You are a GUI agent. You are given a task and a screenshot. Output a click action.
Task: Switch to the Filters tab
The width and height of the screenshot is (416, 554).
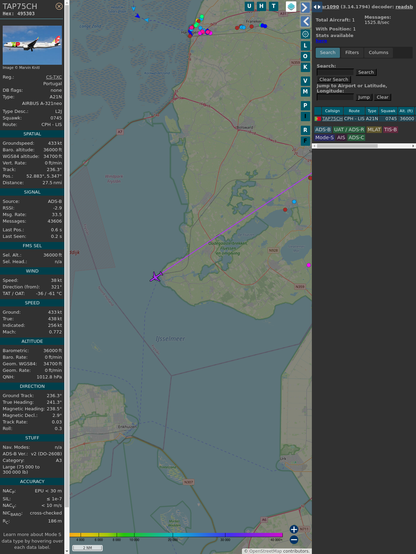(352, 53)
